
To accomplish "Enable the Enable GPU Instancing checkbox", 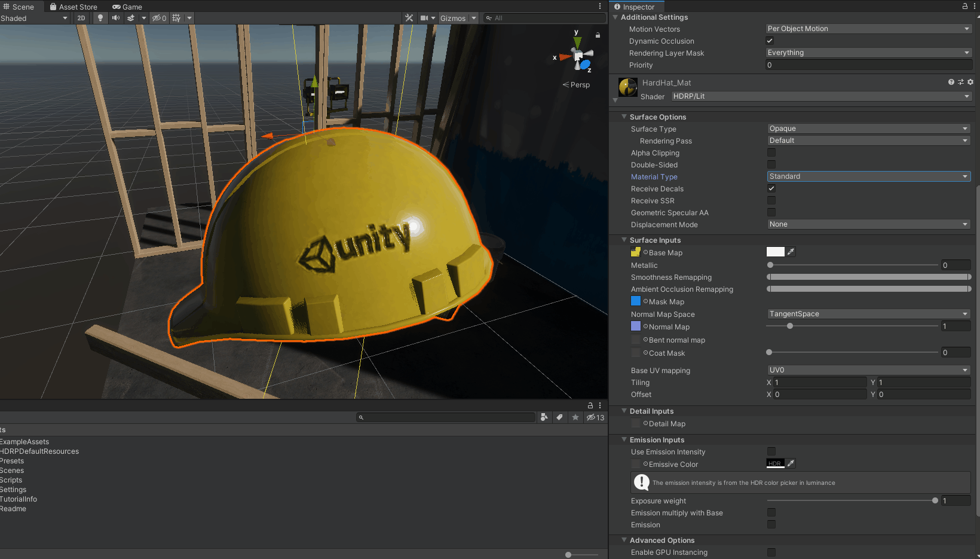I will pos(771,552).
